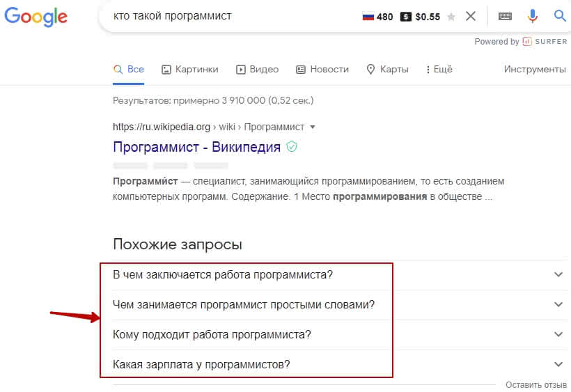The image size is (571, 392).
Task: Click the Russian flag volume indicator
Action: tap(377, 17)
